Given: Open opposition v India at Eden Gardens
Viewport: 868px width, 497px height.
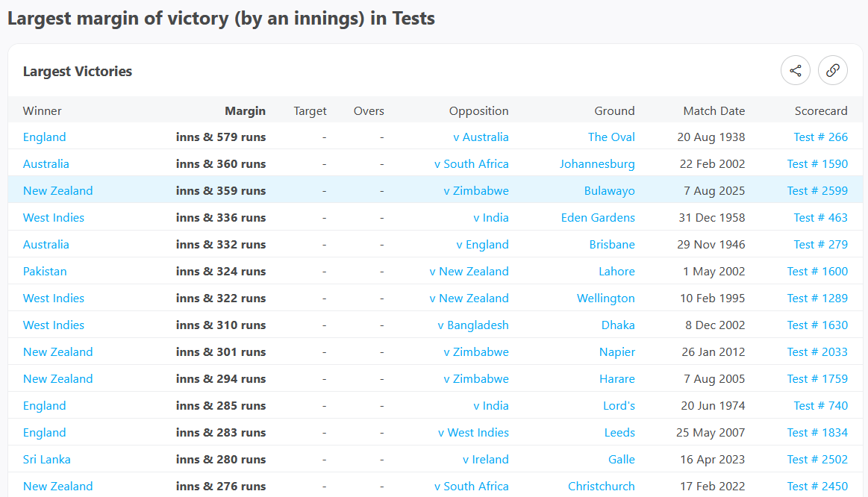Looking at the screenshot, I should point(491,217).
